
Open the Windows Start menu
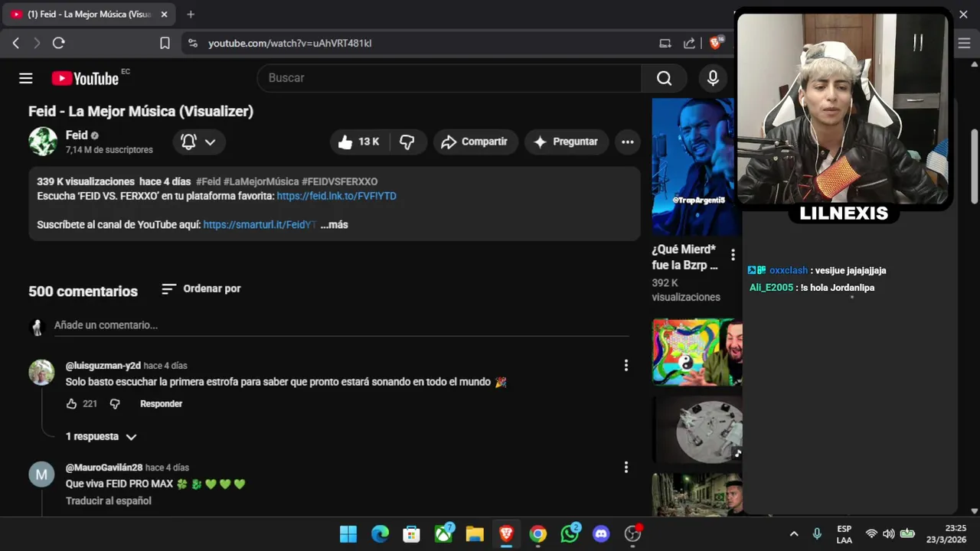click(x=348, y=534)
